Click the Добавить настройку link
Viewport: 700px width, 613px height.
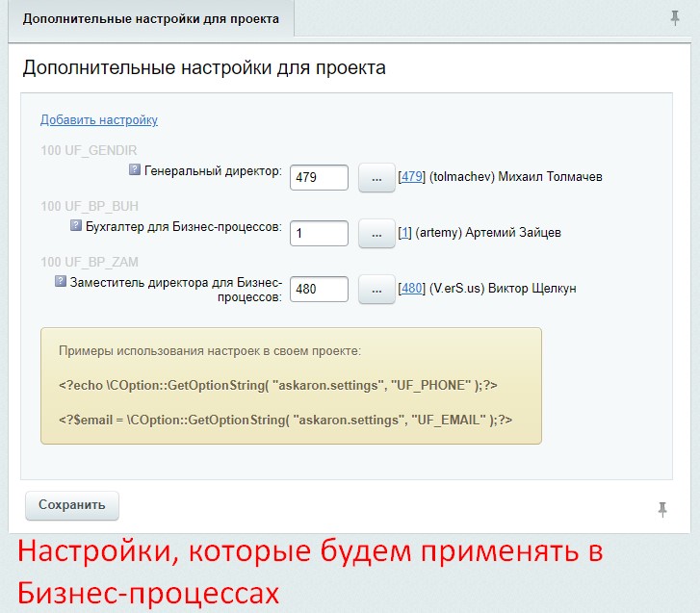tap(99, 119)
